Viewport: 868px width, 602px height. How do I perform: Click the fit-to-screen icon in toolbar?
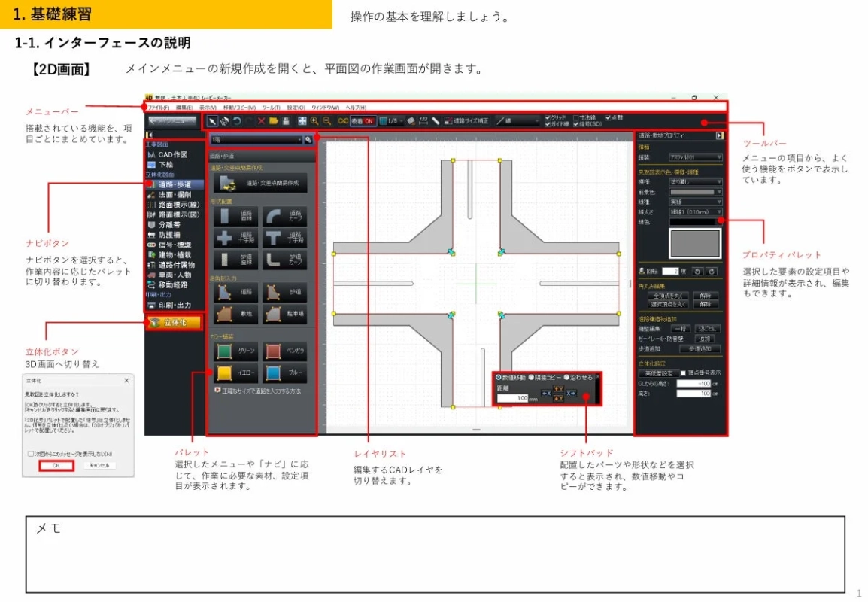302,120
